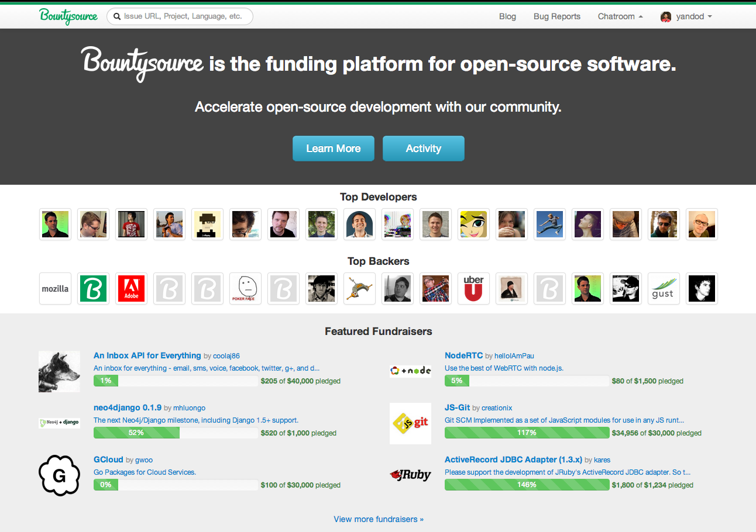Click the JS-Git project logo
Image resolution: width=756 pixels, height=532 pixels.
pos(410,423)
